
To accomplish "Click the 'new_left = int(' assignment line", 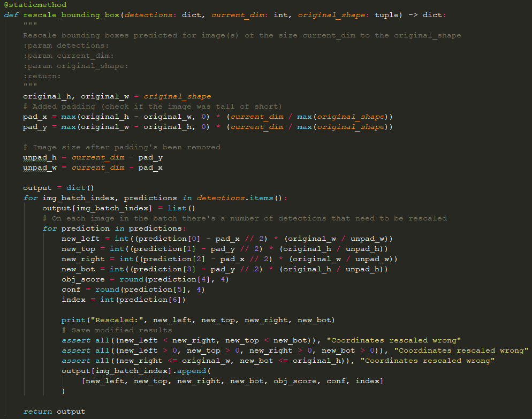I will (227, 239).
